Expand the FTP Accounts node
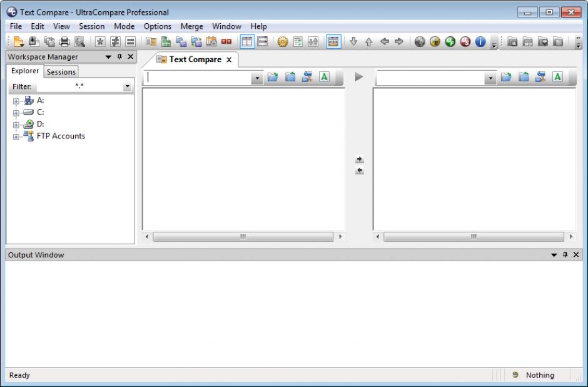Image resolution: width=588 pixels, height=387 pixels. coord(16,137)
